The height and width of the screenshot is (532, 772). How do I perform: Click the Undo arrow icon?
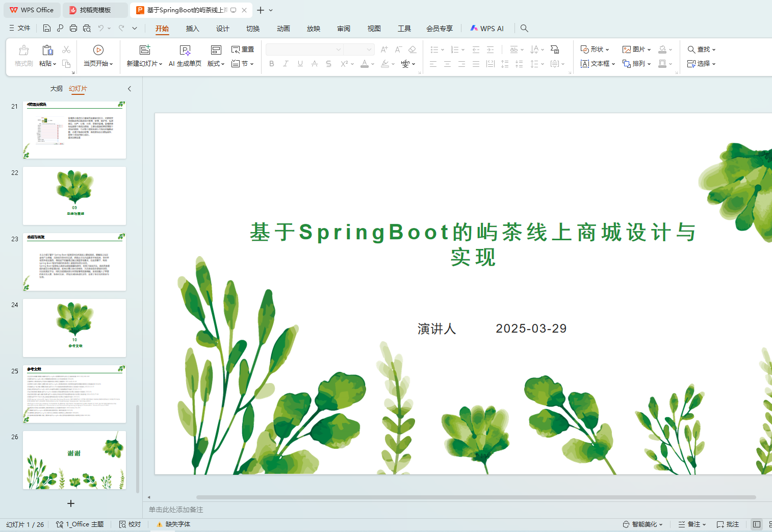pos(101,29)
